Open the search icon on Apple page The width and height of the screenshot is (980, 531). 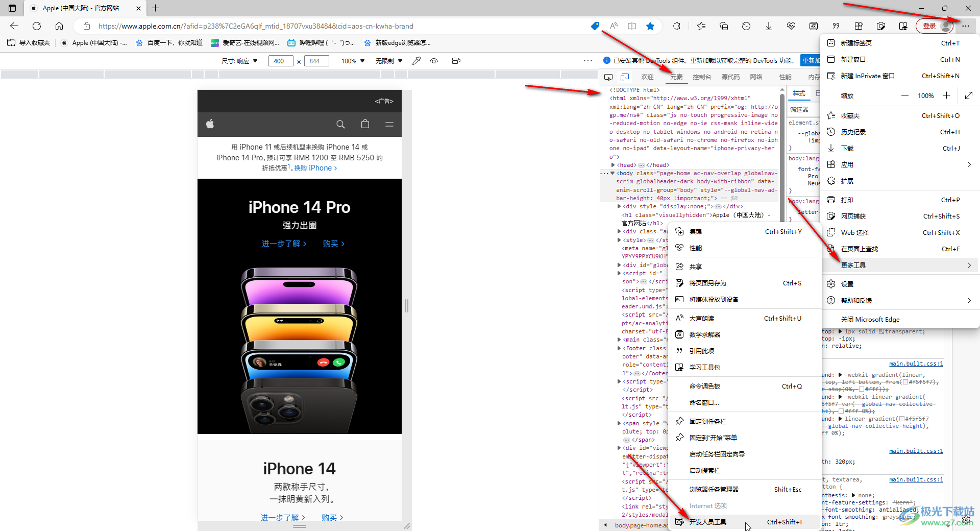coord(340,124)
